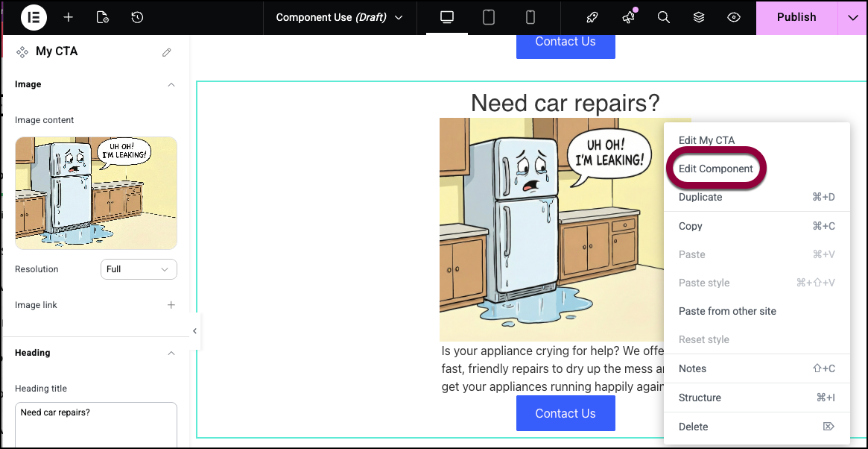Click the pencil icon beside My CTA
The width and height of the screenshot is (868, 449).
pyautogui.click(x=167, y=52)
